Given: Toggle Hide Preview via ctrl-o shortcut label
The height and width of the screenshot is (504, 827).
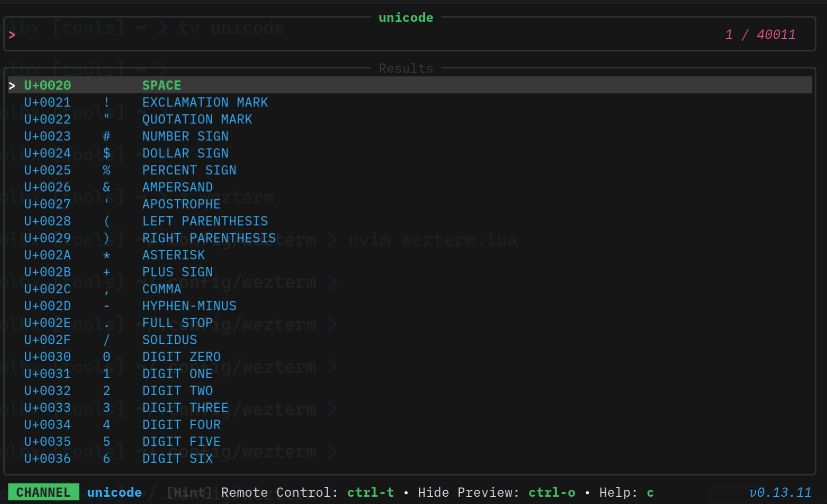Looking at the screenshot, I should coord(552,492).
